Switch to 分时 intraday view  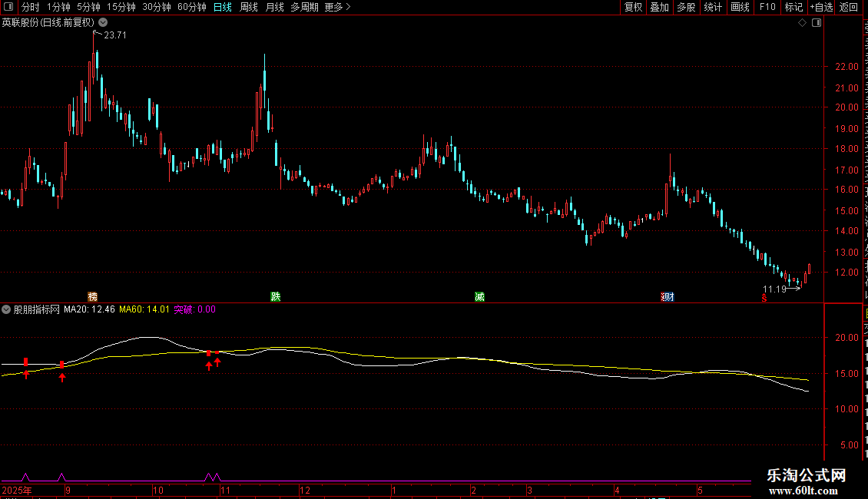31,7
